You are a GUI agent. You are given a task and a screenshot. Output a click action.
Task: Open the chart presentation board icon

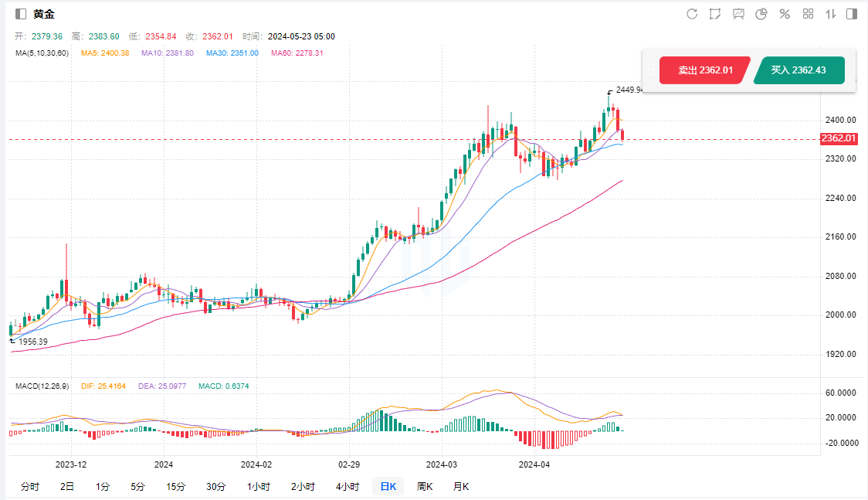tap(738, 14)
